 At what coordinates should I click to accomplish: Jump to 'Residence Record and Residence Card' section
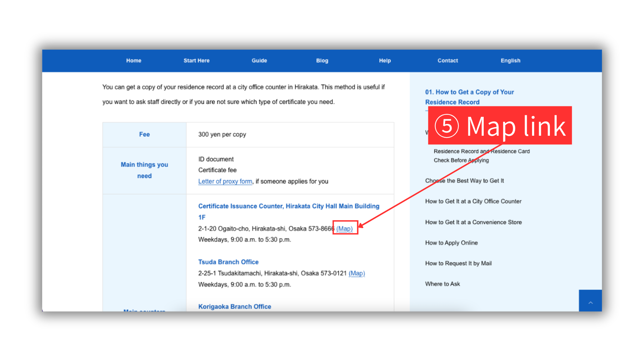click(x=482, y=151)
